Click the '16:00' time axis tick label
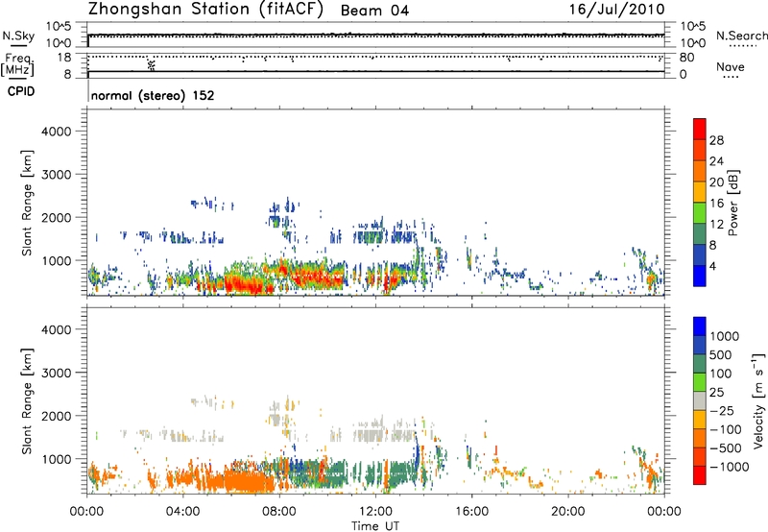Image resolution: width=768 pixels, height=532 pixels. tap(471, 512)
